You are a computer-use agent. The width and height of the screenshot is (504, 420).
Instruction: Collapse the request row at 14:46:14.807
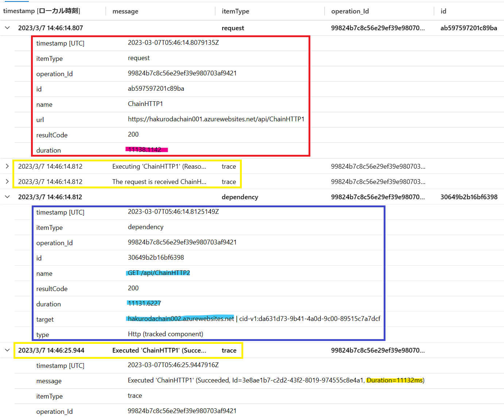pyautogui.click(x=7, y=28)
